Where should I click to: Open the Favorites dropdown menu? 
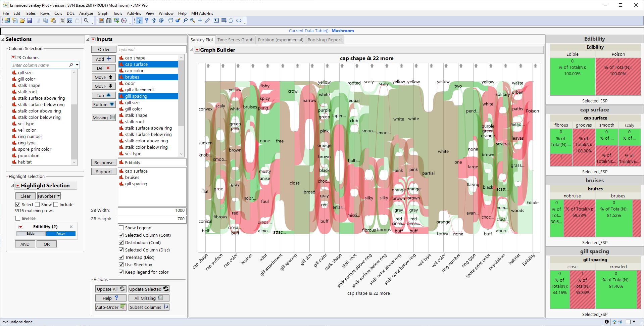[49, 196]
